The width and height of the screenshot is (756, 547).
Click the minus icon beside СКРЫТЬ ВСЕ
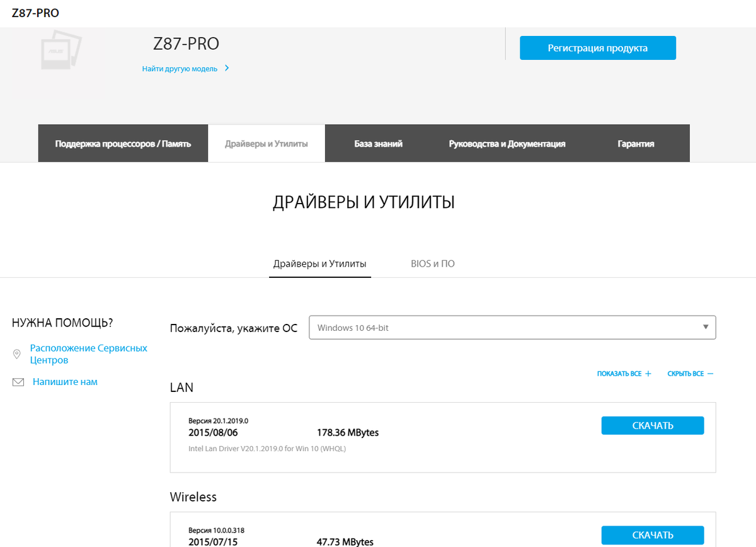[710, 374]
